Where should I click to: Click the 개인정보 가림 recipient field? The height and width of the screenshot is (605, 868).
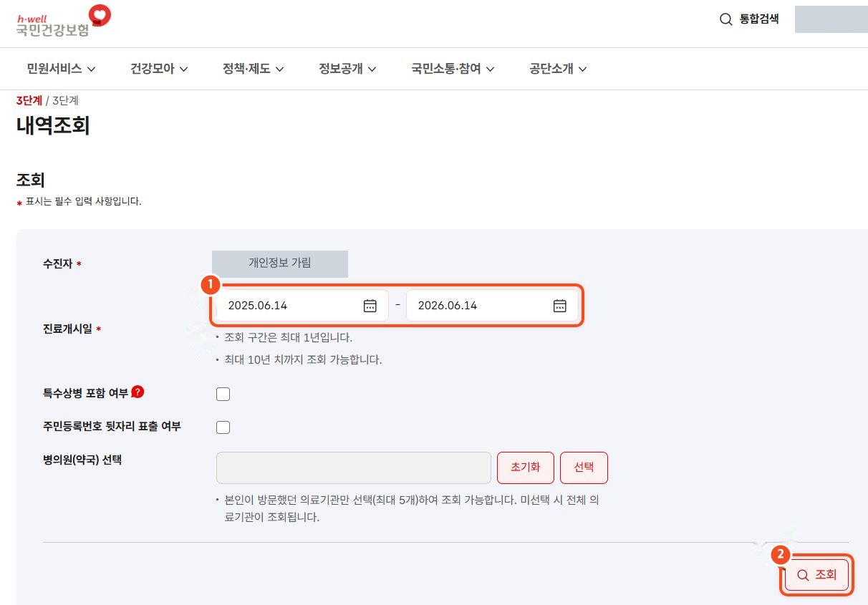pos(280,263)
